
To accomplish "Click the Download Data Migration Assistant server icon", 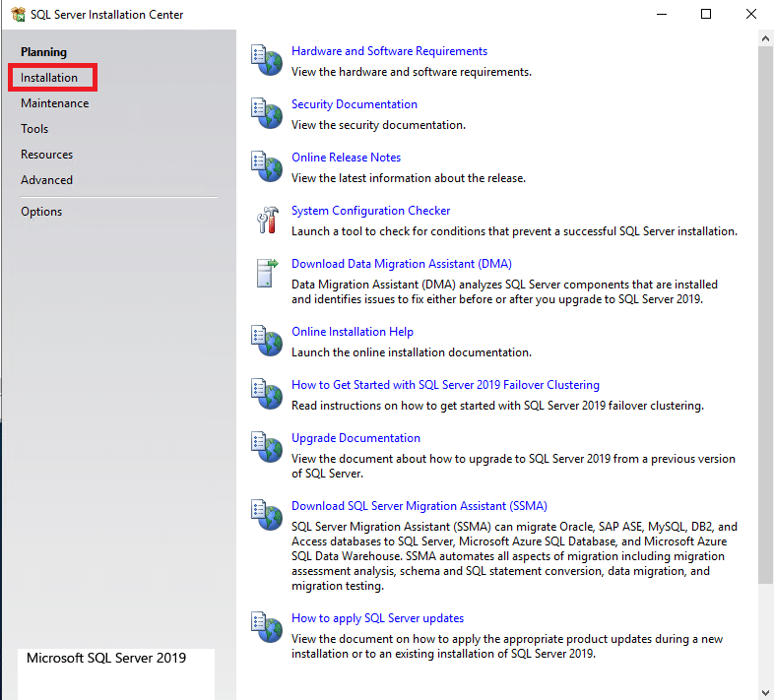I will pos(267,273).
